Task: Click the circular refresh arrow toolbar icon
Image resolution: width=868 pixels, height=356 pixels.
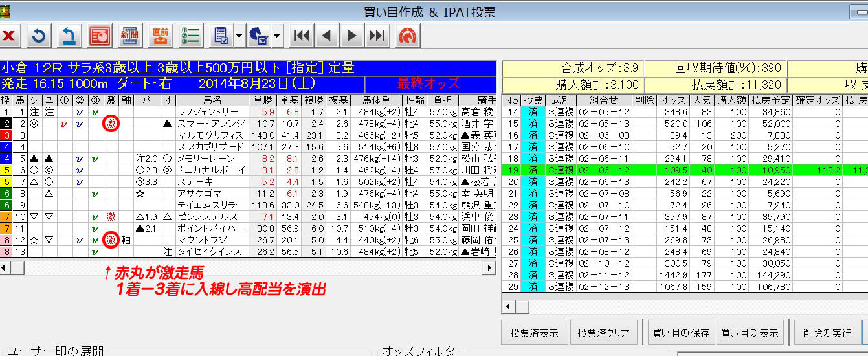Action: point(38,36)
